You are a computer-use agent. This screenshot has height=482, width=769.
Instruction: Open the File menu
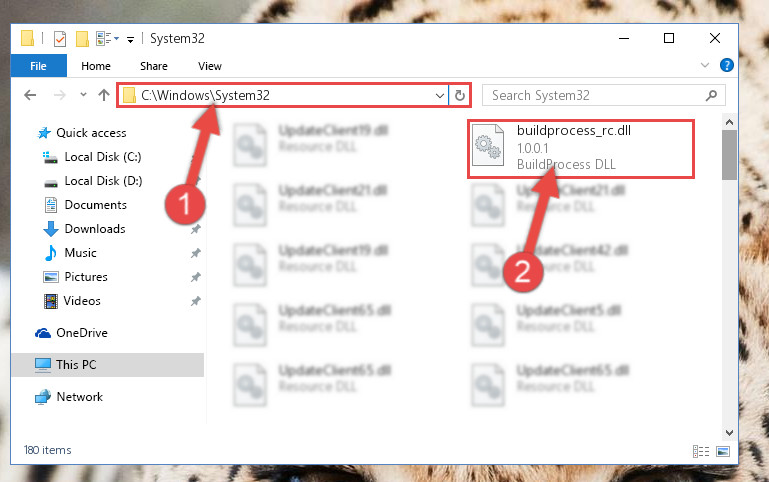(x=38, y=66)
